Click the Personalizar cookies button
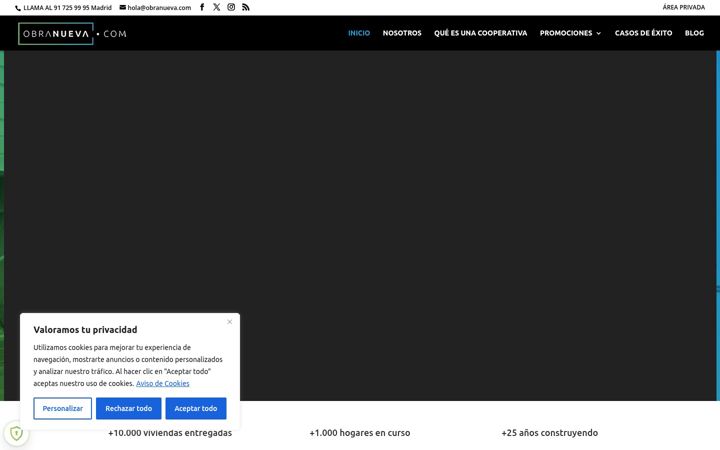 62,408
